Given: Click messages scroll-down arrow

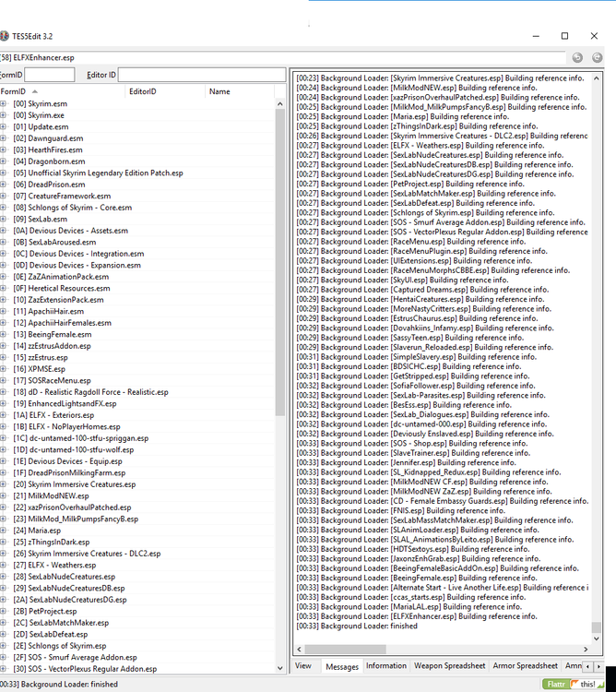Looking at the screenshot, I should (x=596, y=638).
